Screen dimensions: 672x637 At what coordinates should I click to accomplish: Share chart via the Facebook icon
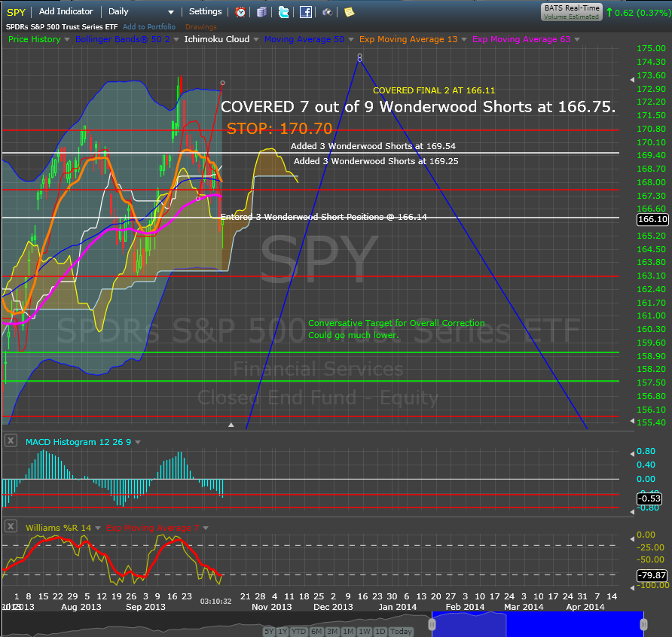click(306, 12)
